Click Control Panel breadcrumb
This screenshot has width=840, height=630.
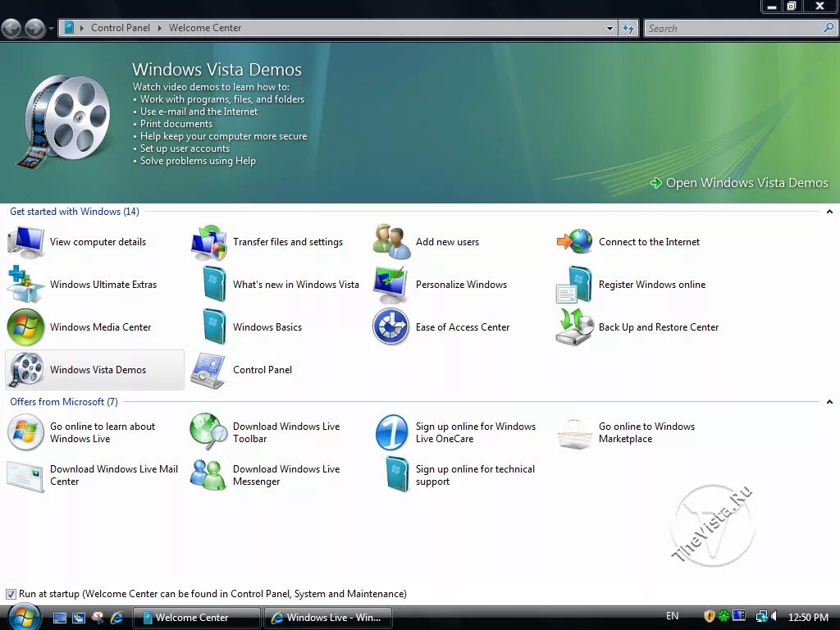coord(121,28)
